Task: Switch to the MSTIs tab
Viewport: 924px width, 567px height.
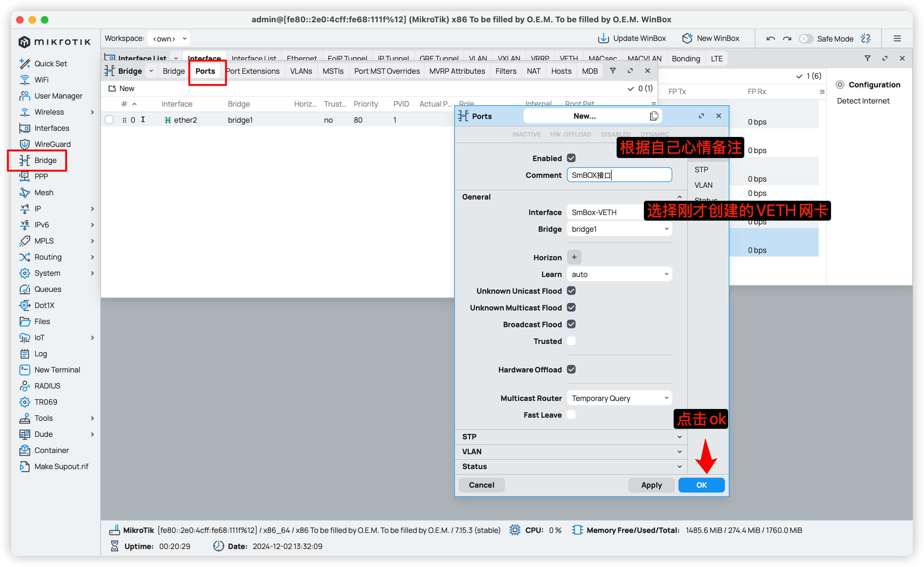Action: [x=333, y=71]
